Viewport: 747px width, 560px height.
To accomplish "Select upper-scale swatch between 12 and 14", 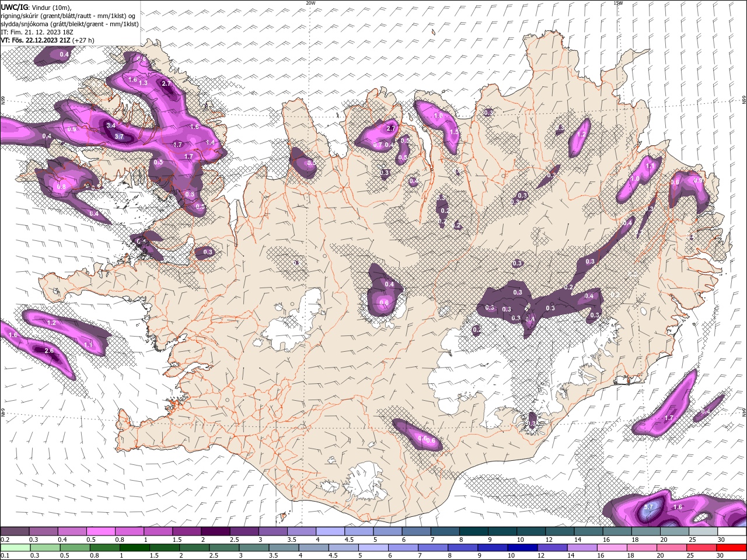I will pos(560,531).
